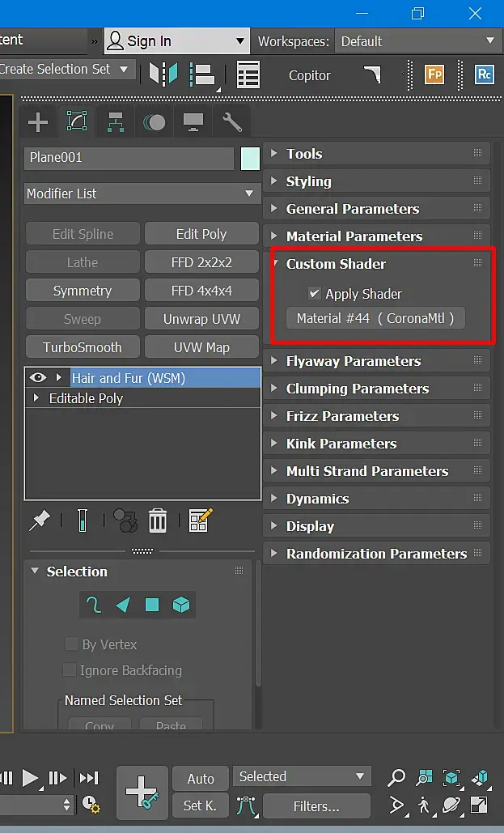Click the Zoom magnifier viewport control

pos(396,778)
